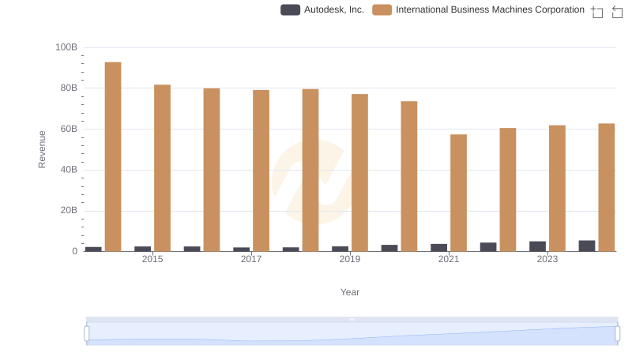This screenshot has height=364, width=632.
Task: Select the last Autodesk bar for 2024
Action: (x=587, y=246)
